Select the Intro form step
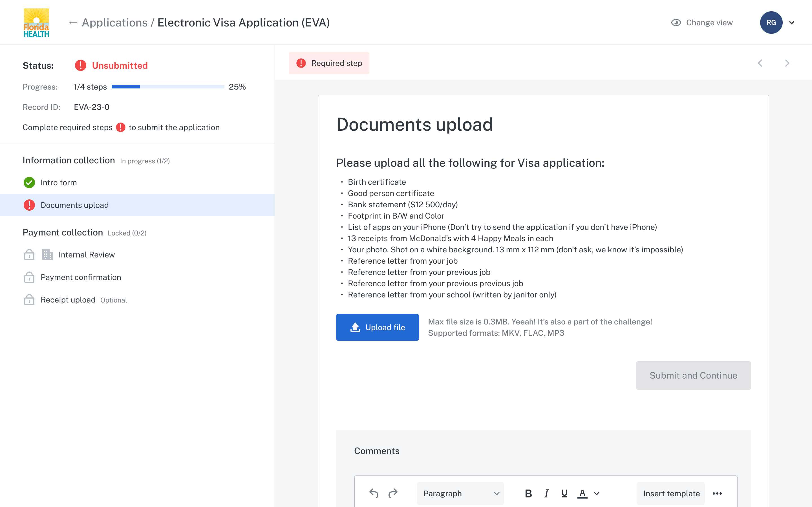Image resolution: width=812 pixels, height=507 pixels. click(59, 183)
